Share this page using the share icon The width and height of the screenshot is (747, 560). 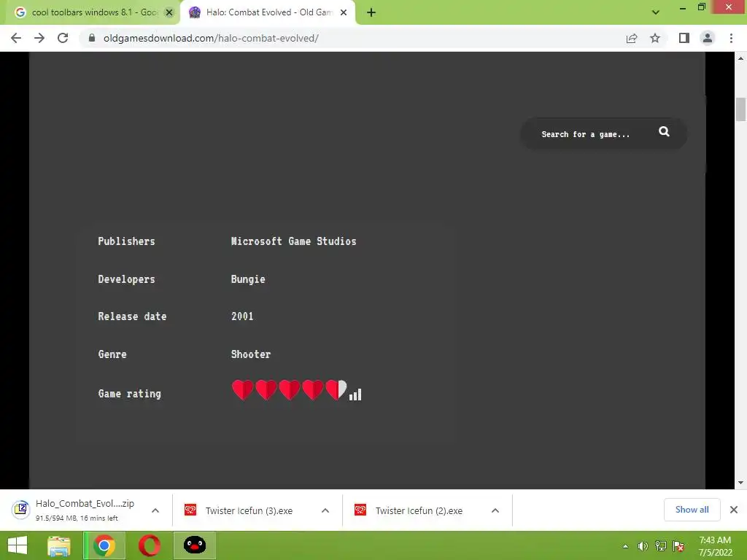(632, 38)
